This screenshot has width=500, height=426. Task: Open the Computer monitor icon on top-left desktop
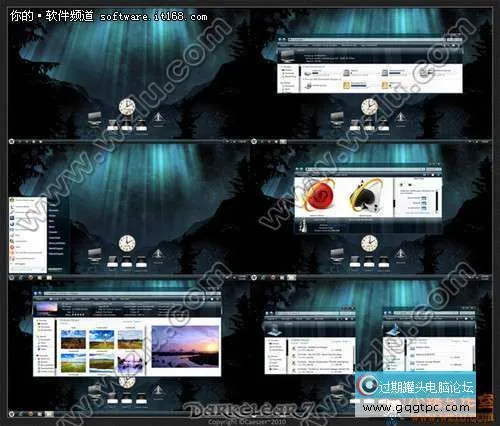[95, 119]
